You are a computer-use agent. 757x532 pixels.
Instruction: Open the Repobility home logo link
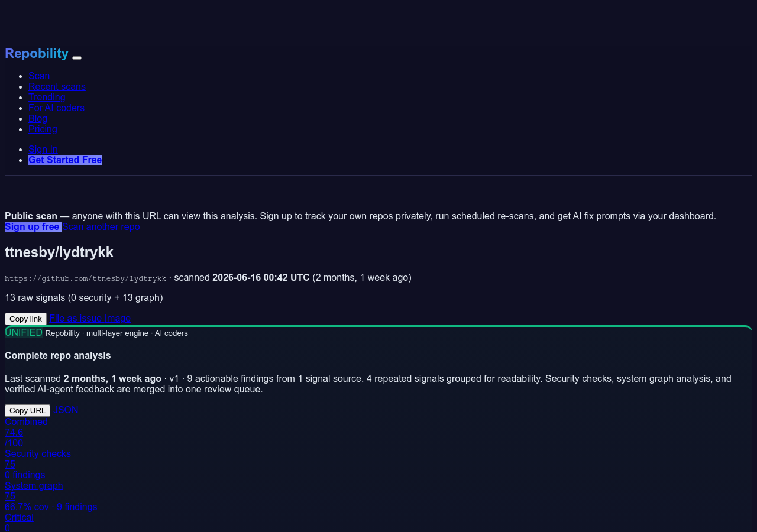[x=37, y=54]
